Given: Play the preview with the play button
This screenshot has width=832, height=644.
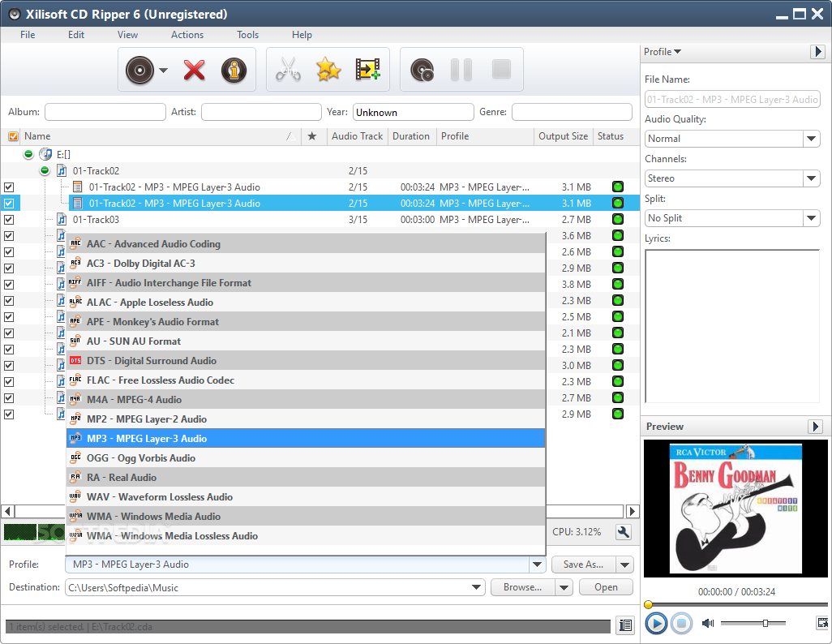Looking at the screenshot, I should point(656,623).
